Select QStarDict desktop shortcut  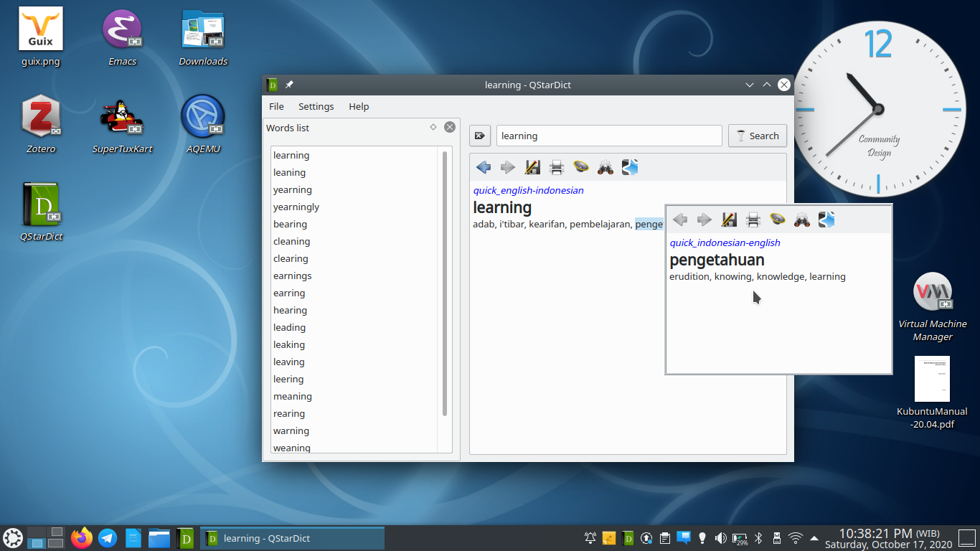pyautogui.click(x=41, y=212)
